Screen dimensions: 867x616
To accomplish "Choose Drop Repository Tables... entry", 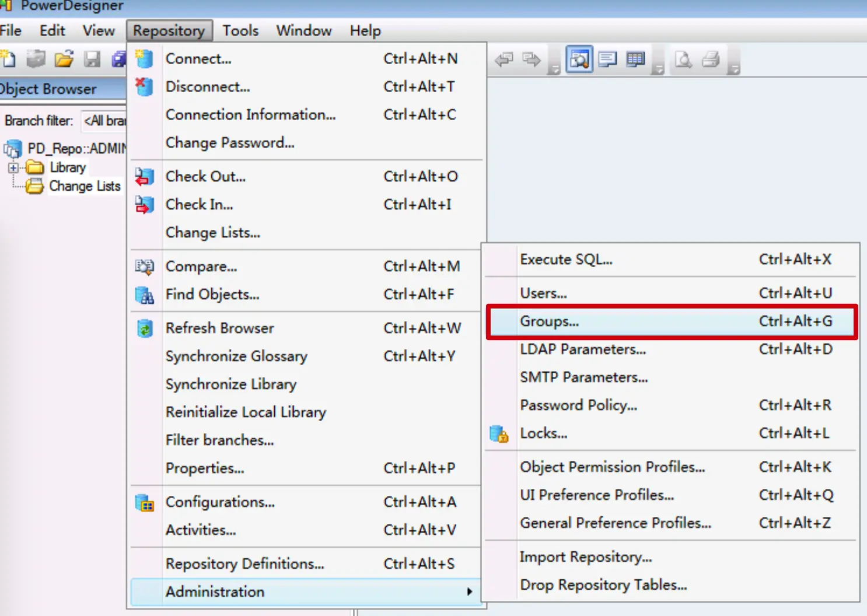I will [671, 584].
